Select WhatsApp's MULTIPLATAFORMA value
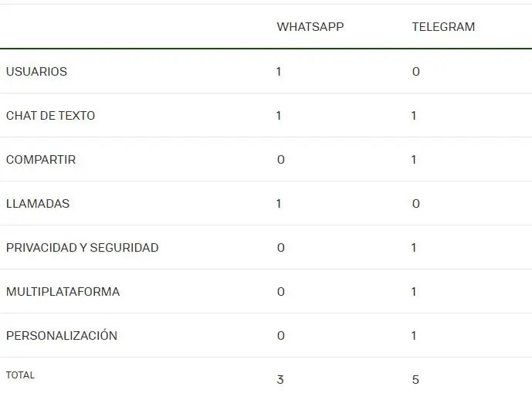 280,292
